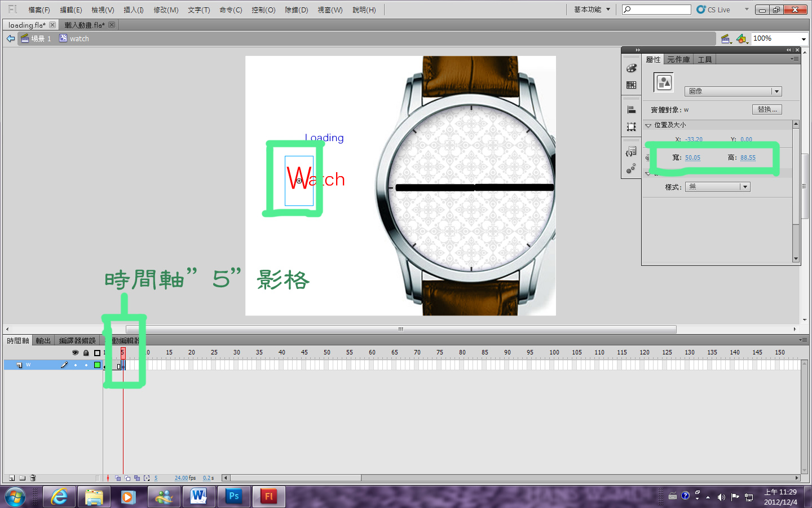Open the 修改 menu
This screenshot has height=508, width=812.
(x=166, y=10)
